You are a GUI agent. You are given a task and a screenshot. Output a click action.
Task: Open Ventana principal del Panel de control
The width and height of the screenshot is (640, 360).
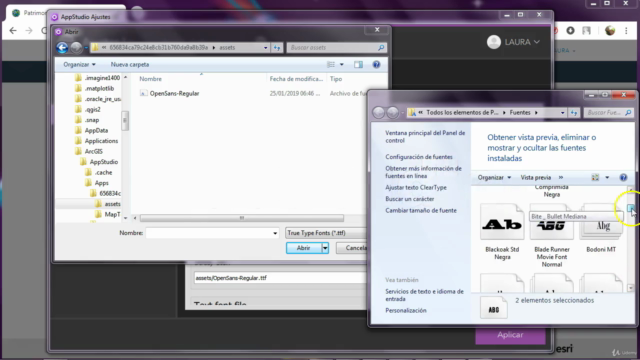point(425,137)
